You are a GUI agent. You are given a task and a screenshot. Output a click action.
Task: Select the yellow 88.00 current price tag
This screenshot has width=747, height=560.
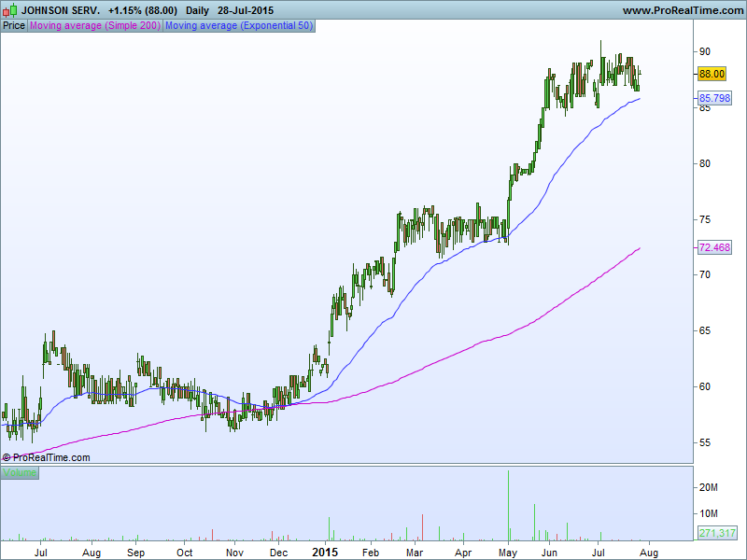tap(712, 74)
